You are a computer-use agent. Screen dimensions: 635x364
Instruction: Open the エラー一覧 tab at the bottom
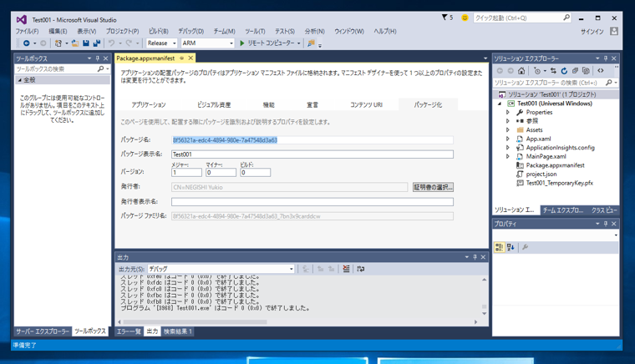point(129,331)
